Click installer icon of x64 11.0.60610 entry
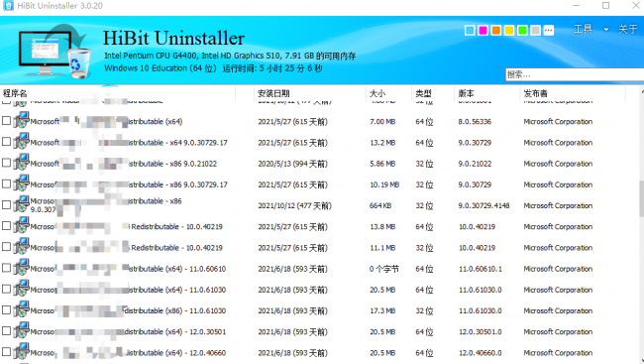 tap(21, 268)
